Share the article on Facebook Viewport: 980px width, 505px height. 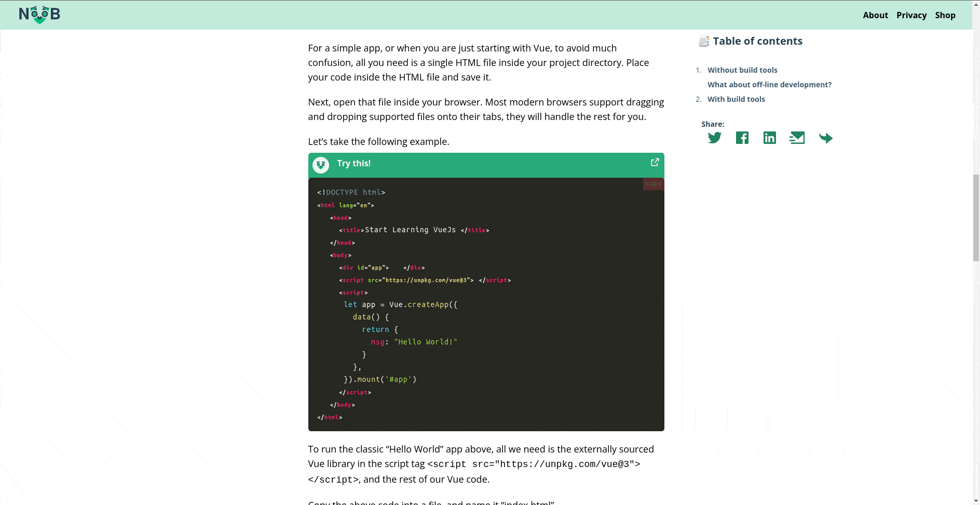pyautogui.click(x=742, y=137)
